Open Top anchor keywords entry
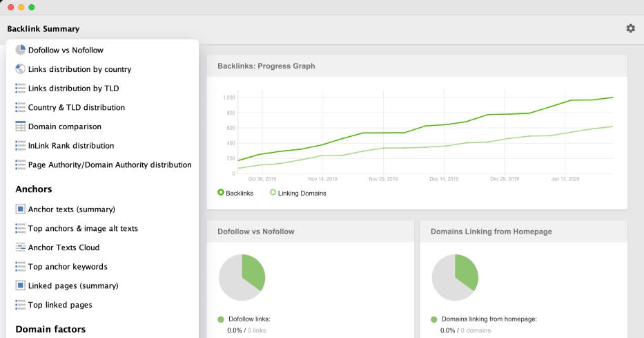 68,267
